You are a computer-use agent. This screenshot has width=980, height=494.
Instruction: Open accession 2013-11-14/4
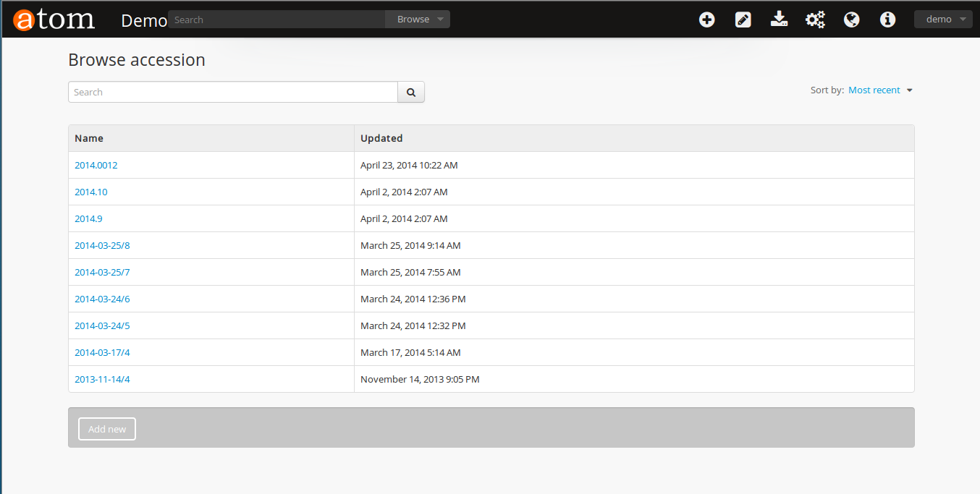tap(102, 379)
